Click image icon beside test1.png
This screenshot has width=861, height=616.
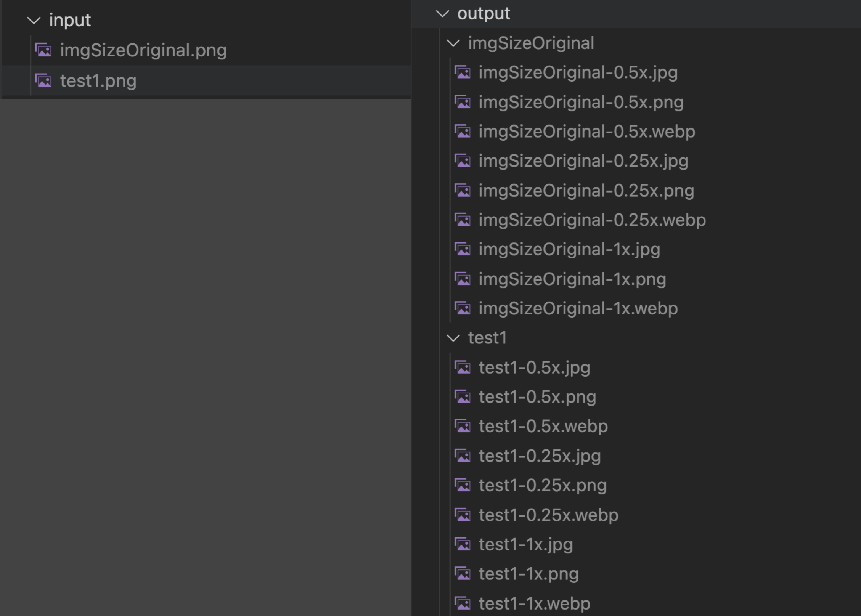[43, 80]
